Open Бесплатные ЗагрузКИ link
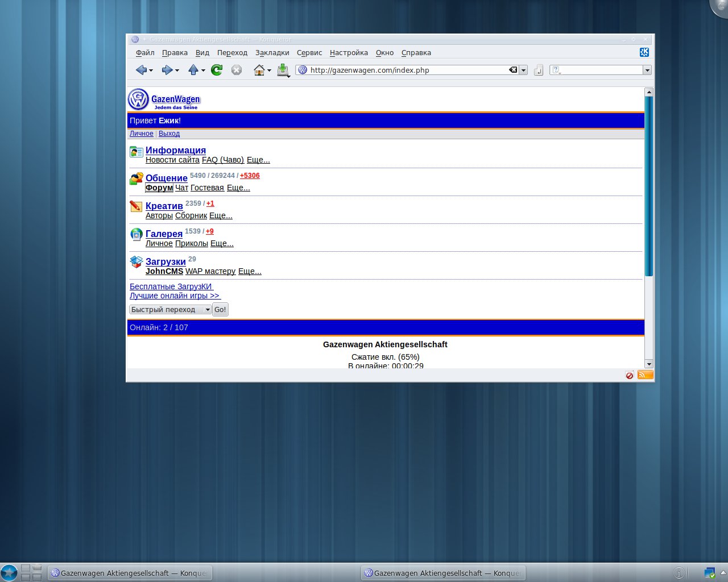Viewport: 728px width, 582px height. [x=171, y=286]
